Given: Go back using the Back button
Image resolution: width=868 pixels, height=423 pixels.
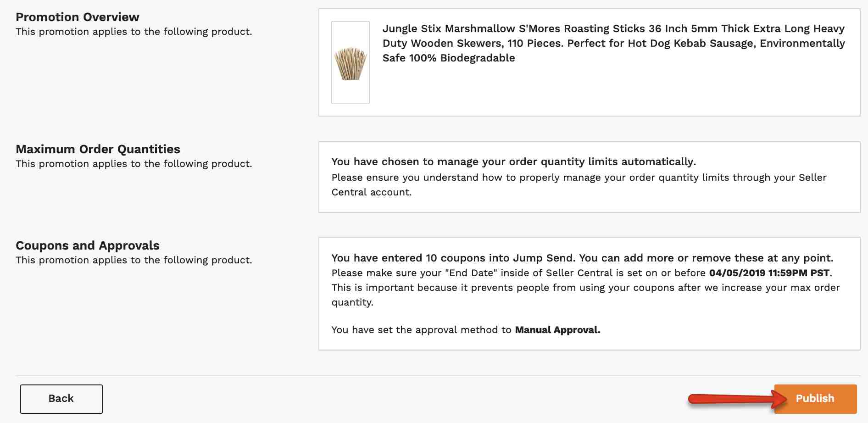Looking at the screenshot, I should (x=61, y=399).
